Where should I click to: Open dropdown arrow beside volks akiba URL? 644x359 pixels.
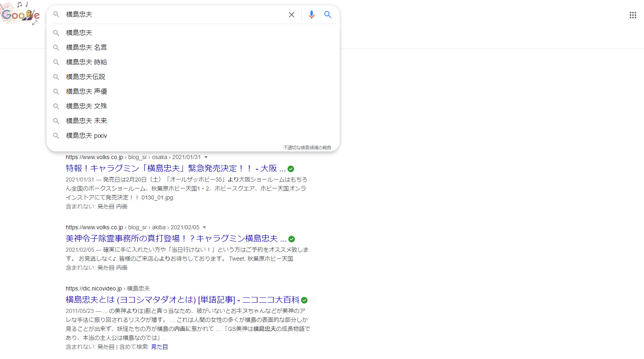[x=204, y=227]
